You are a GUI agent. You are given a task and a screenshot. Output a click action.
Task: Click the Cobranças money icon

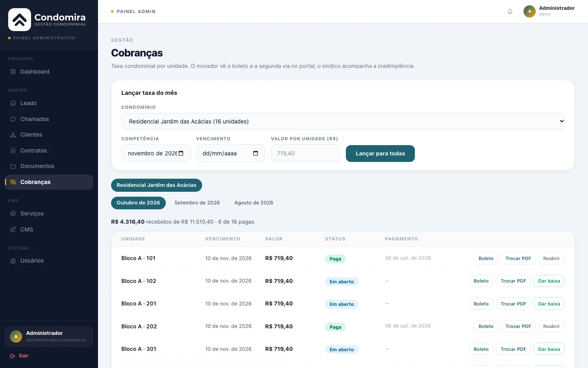(x=13, y=182)
